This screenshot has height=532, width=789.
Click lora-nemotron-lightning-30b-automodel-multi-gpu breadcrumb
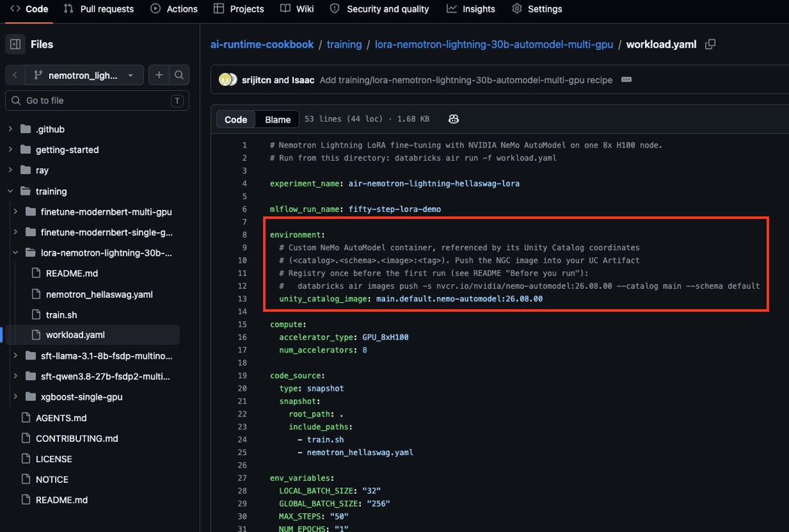tap(494, 44)
